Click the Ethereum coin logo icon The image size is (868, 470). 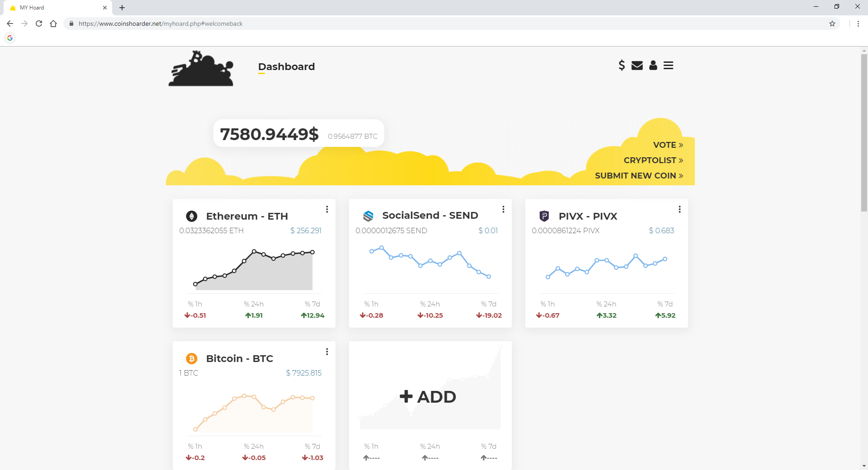point(192,216)
